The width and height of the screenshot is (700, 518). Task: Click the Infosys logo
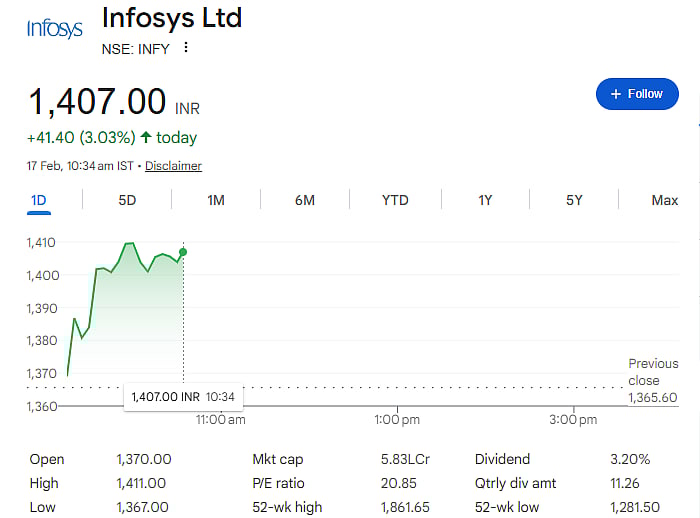coord(54,28)
